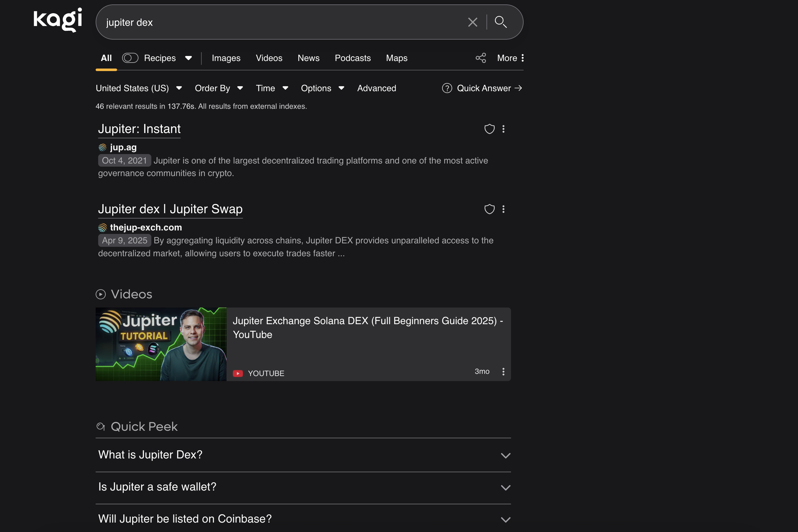The width and height of the screenshot is (798, 532).
Task: Open three-dot menu for Jupiter: Instant result
Action: [503, 129]
